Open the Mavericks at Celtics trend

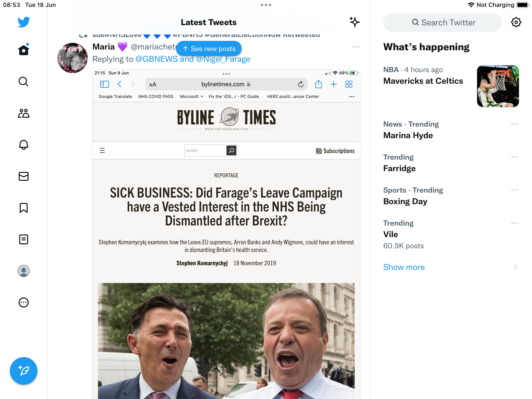(x=423, y=81)
